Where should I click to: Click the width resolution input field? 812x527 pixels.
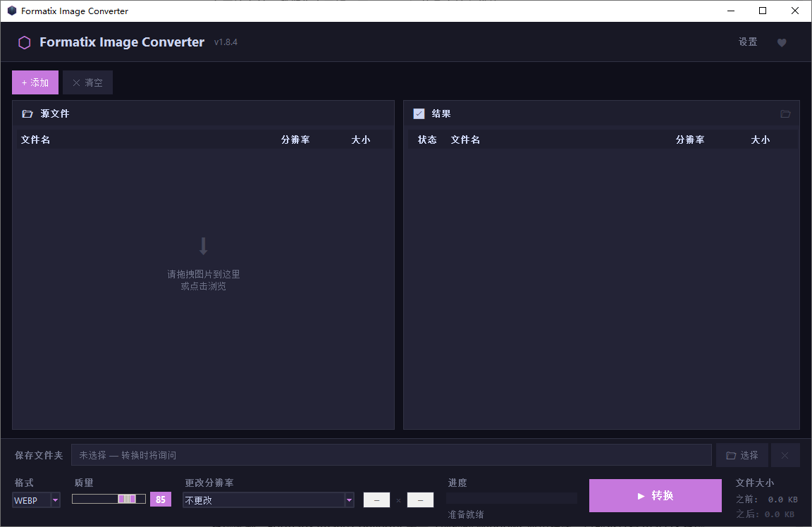coord(376,500)
